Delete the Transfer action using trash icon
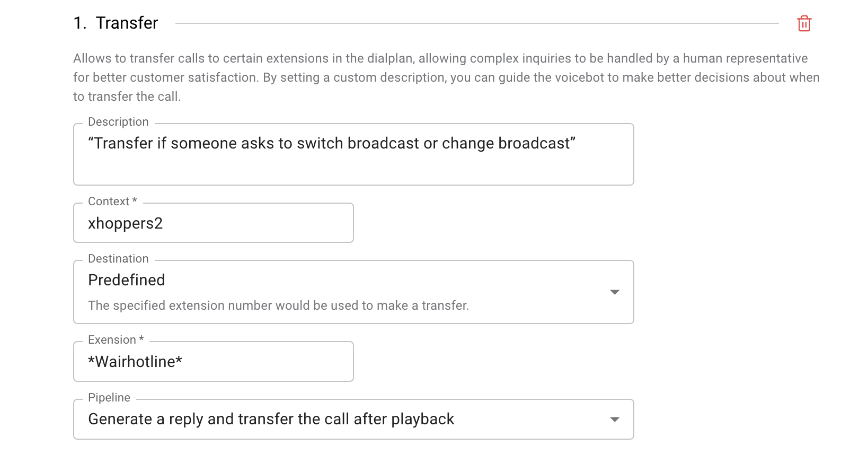The image size is (868, 454). point(804,23)
